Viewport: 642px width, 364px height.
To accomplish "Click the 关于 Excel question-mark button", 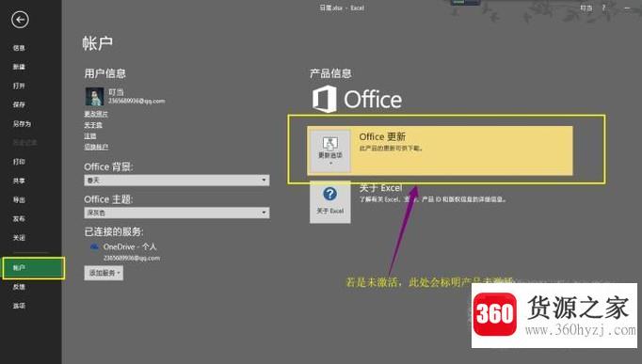I will point(330,202).
